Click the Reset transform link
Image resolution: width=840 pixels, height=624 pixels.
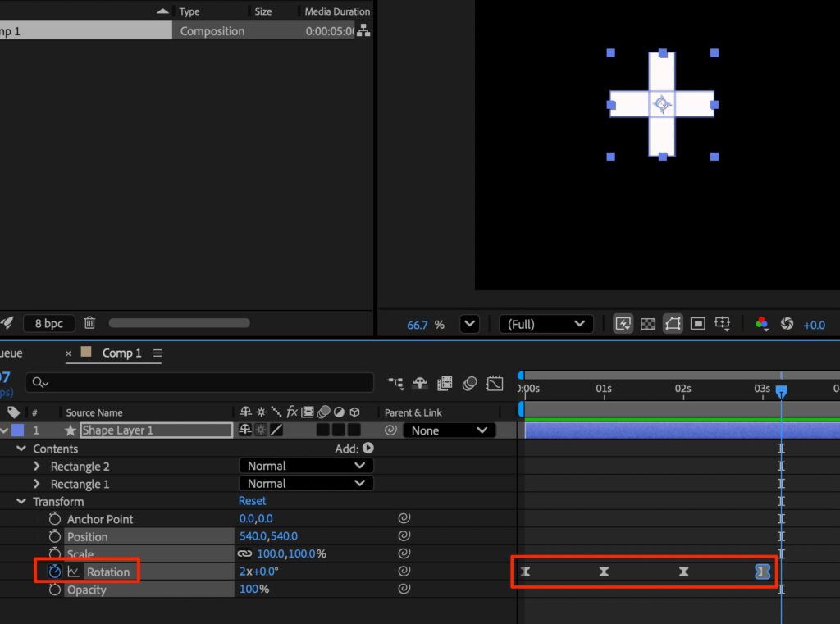point(253,501)
